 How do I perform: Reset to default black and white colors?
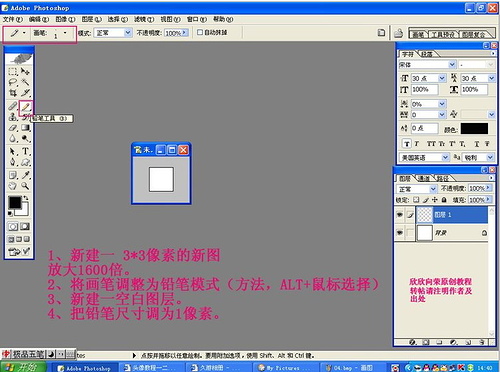(x=10, y=213)
